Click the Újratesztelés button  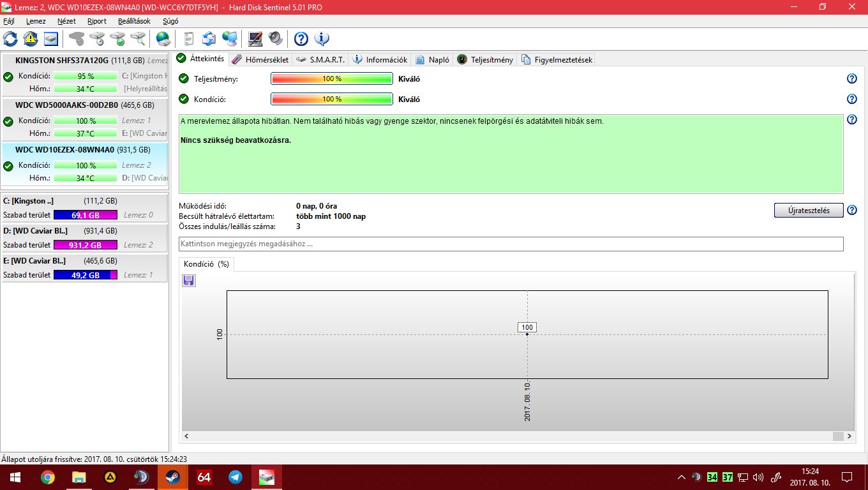click(809, 210)
